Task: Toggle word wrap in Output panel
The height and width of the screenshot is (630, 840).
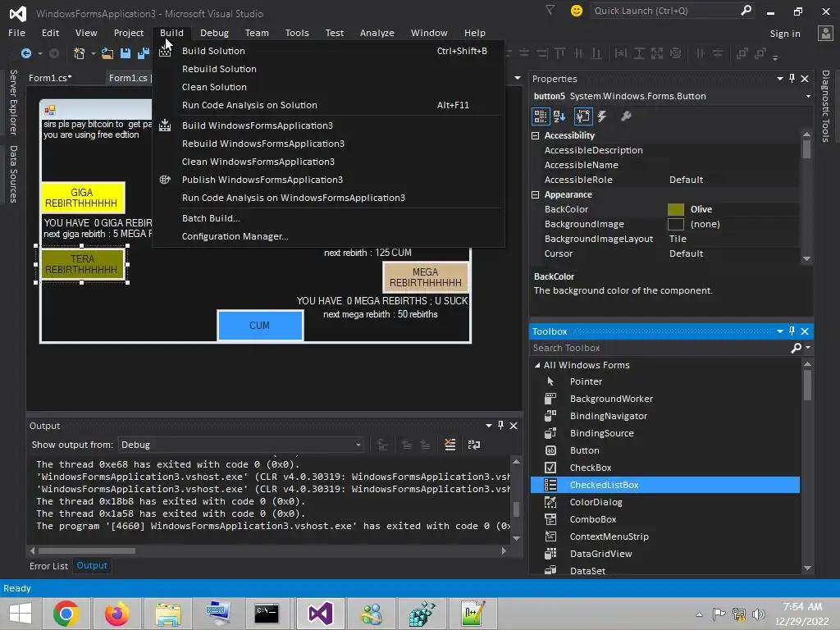Action: tap(474, 444)
